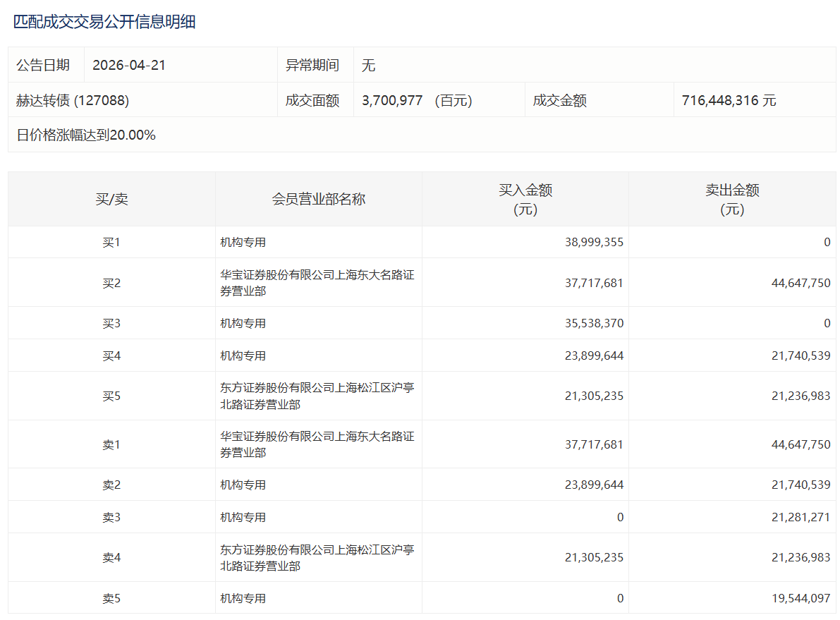Click the 买/卖 column header
The width and height of the screenshot is (840, 620).
pos(111,199)
